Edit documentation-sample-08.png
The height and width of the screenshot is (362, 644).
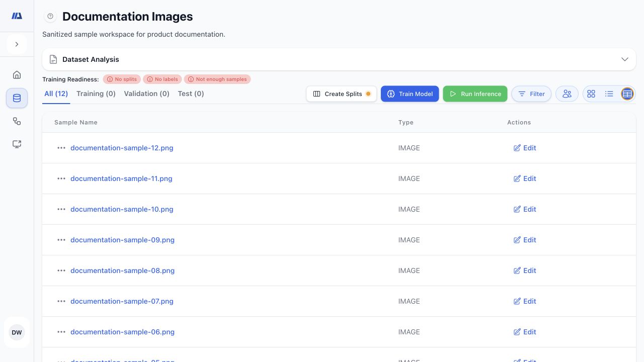[x=525, y=270]
